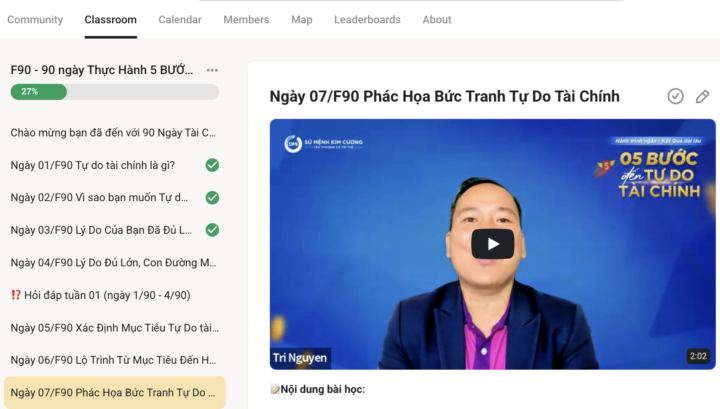Click the 2:02 video duration badge
The height and width of the screenshot is (409, 720).
698,356
